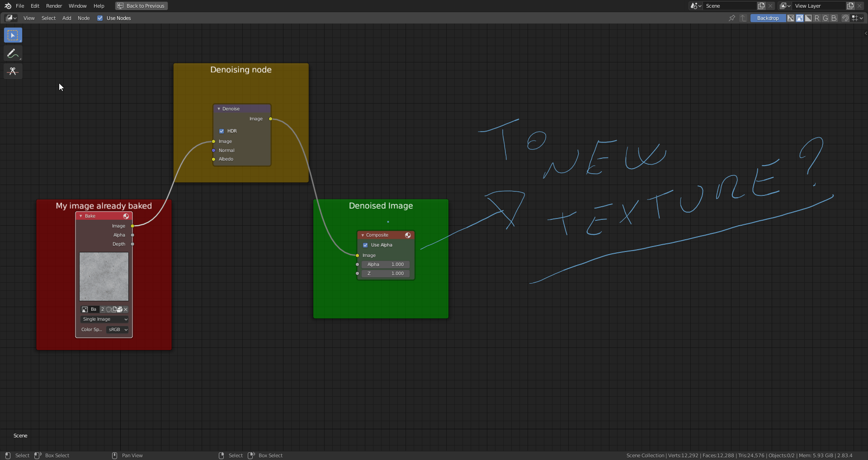The image size is (868, 460).
Task: Toggle the Use Nodes checkbox
Action: 100,18
